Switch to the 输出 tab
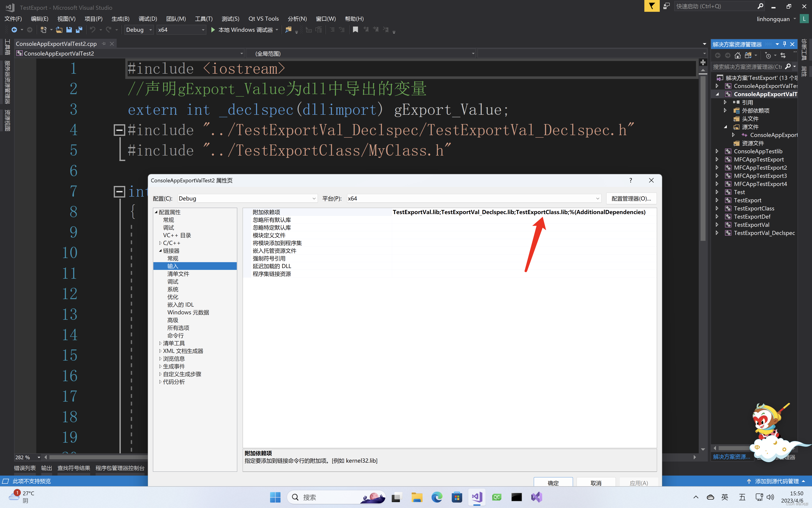812x508 pixels. pos(46,468)
